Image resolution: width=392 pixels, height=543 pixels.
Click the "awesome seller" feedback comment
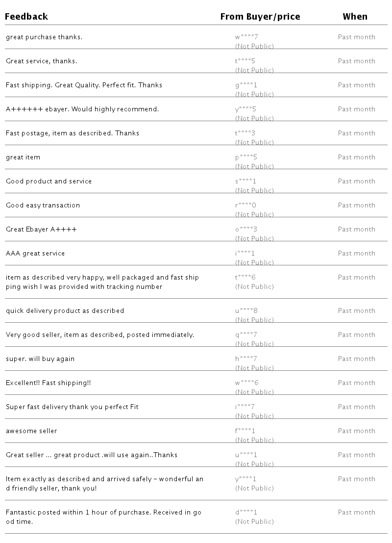point(31,431)
